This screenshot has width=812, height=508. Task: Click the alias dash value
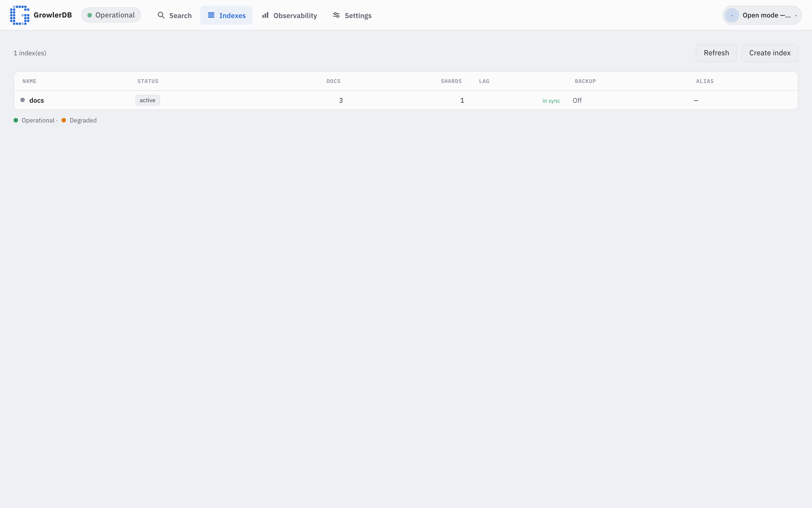point(696,100)
